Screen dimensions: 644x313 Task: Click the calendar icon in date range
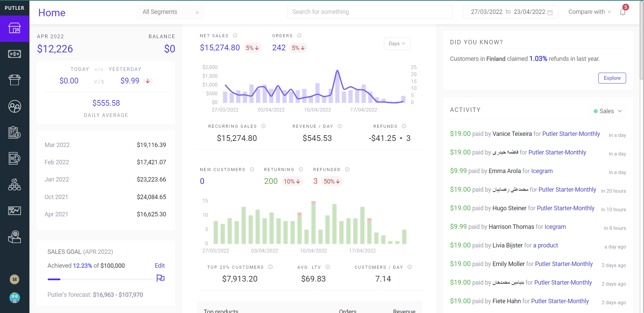(550, 12)
